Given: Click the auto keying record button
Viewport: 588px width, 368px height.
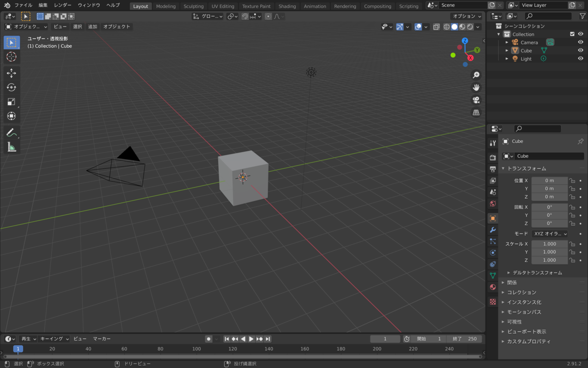Looking at the screenshot, I should (x=209, y=339).
